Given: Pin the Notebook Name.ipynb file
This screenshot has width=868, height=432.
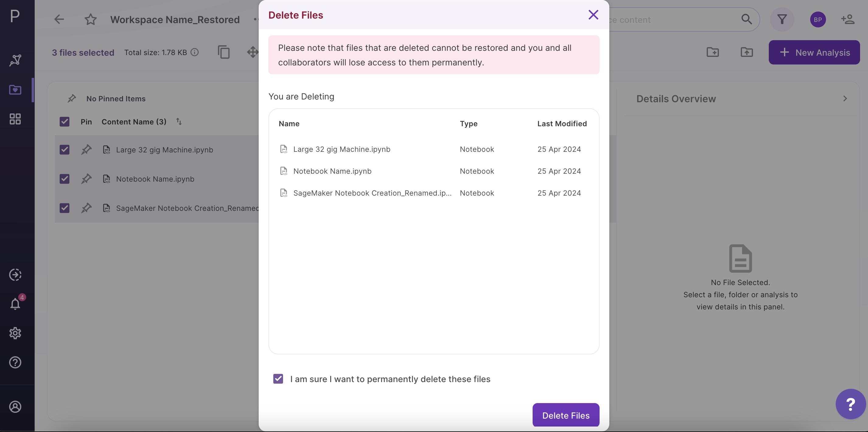Looking at the screenshot, I should point(86,179).
